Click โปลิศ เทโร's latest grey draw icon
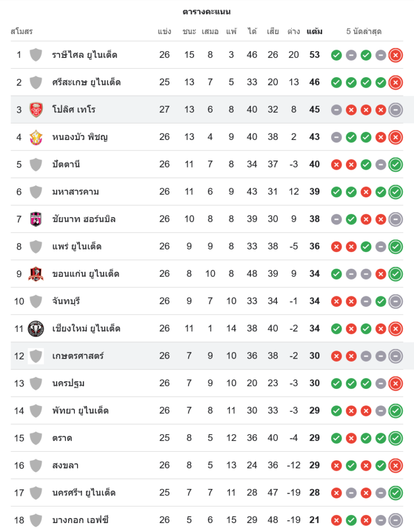Viewport: 414px width, 532px height. 395,110
